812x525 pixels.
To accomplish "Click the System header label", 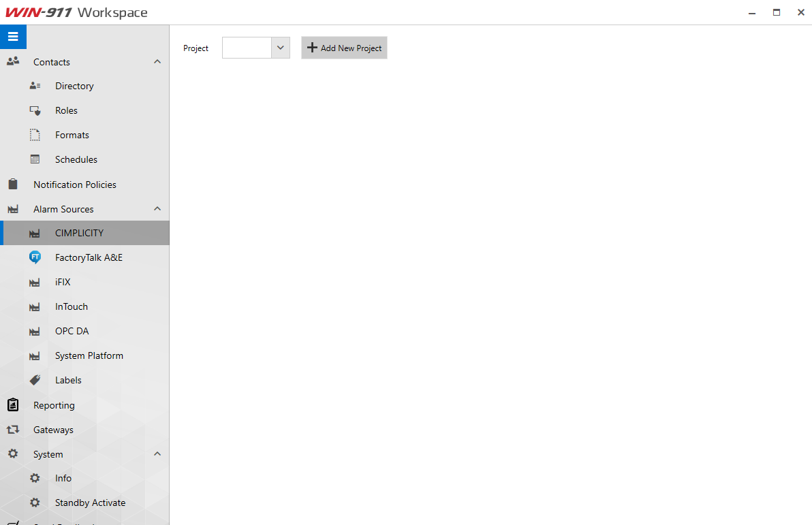I will coord(48,455).
